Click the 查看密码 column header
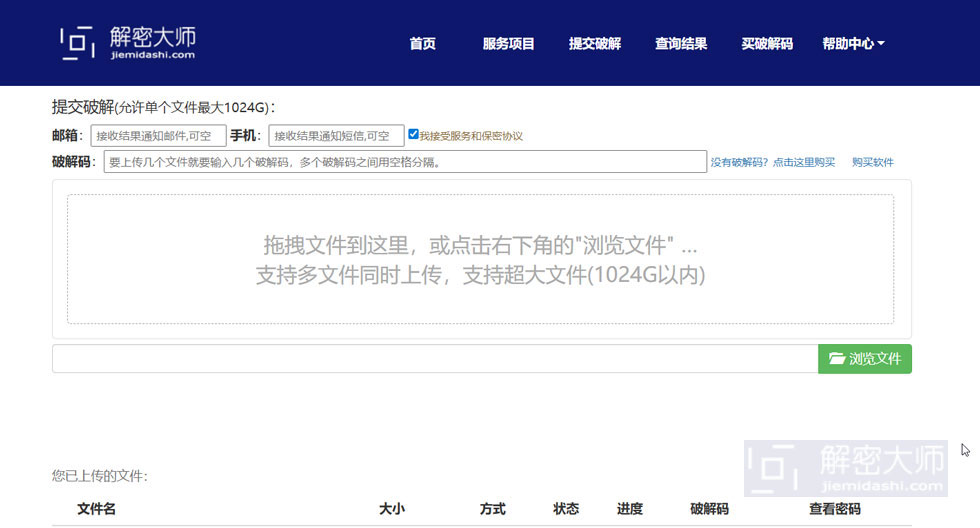 [x=835, y=509]
